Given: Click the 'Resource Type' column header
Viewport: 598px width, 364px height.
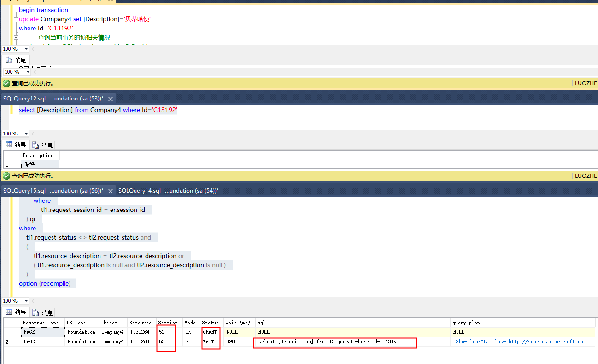Looking at the screenshot, I should [43, 323].
